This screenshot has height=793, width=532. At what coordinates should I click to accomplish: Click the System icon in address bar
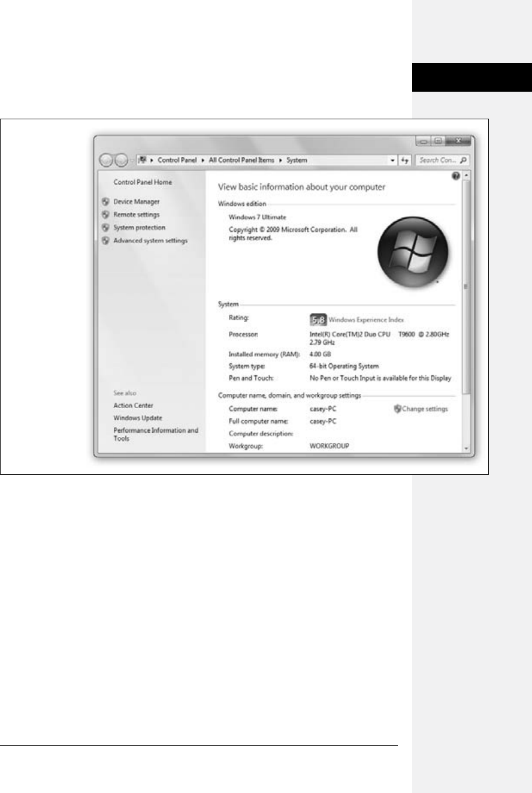click(x=143, y=160)
